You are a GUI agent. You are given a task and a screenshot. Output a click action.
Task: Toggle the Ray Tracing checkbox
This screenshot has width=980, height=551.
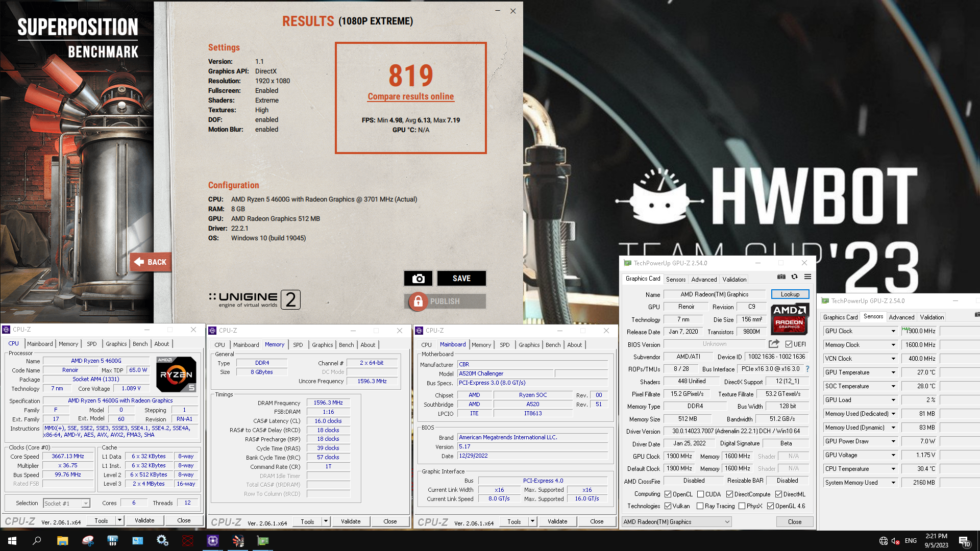tap(700, 506)
